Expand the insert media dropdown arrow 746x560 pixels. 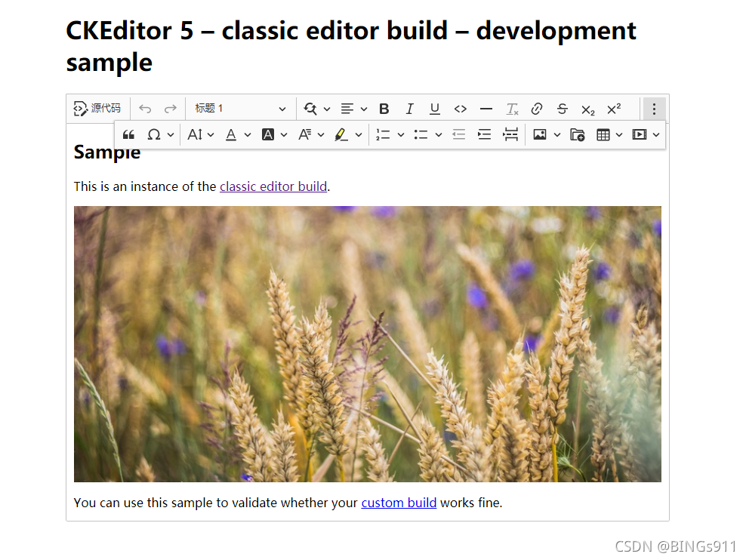tap(656, 134)
